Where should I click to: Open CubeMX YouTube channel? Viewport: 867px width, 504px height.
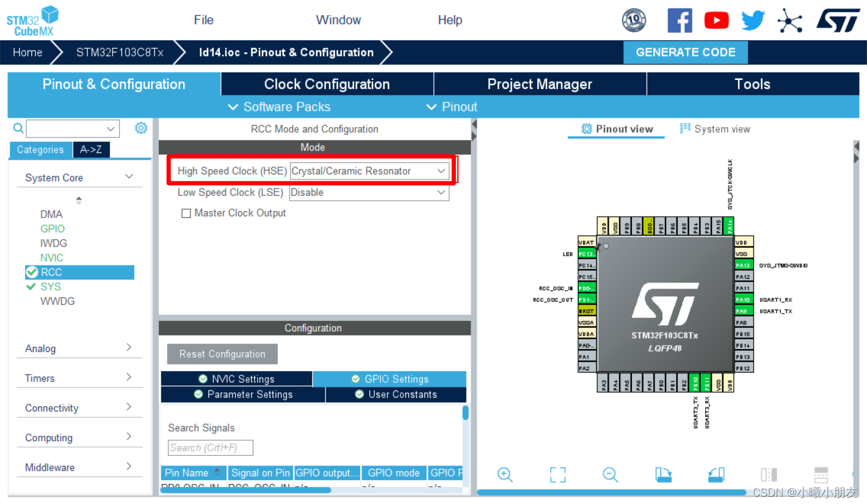click(x=716, y=20)
